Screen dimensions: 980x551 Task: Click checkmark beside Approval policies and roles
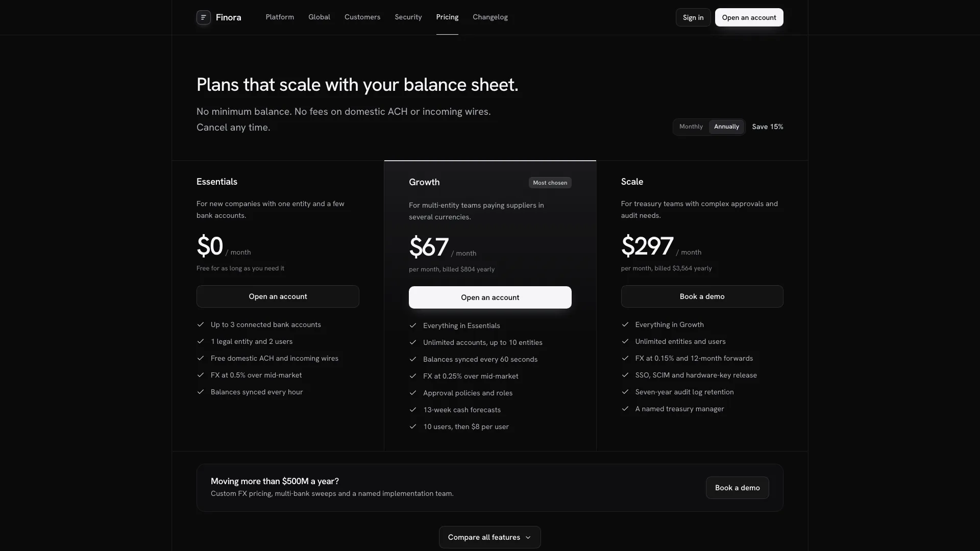(x=413, y=393)
